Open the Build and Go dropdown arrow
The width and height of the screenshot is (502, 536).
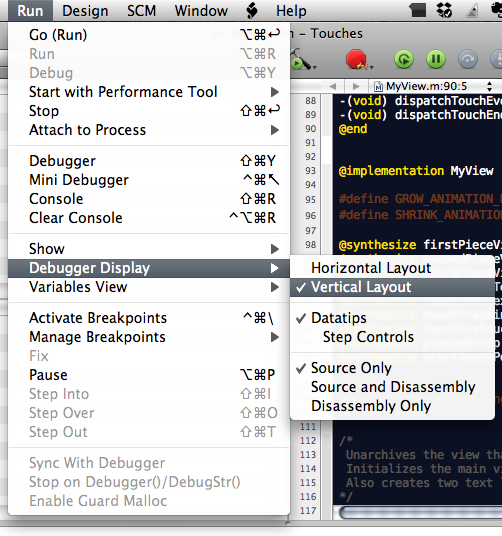(x=314, y=67)
